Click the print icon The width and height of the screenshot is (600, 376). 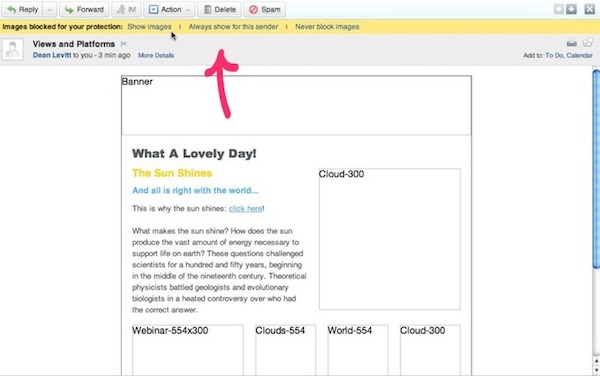(x=572, y=43)
